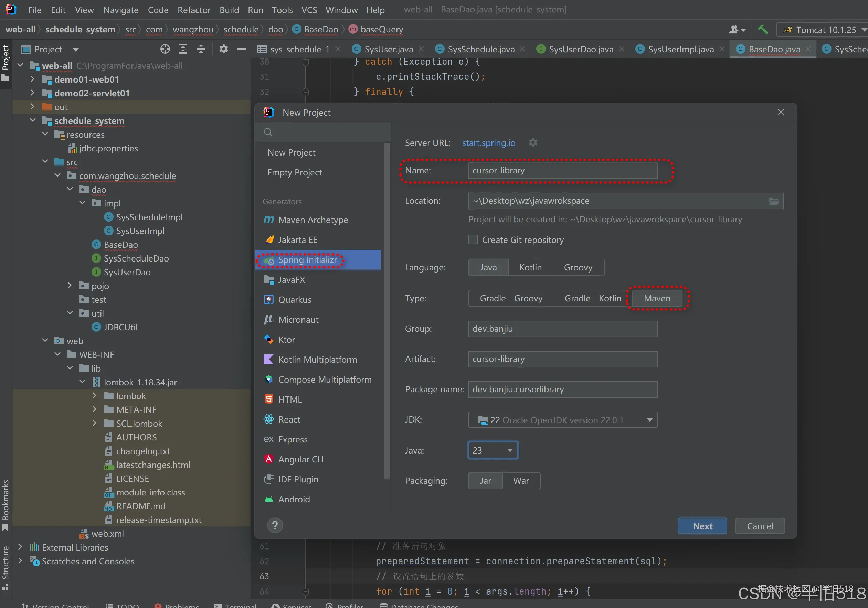The image size is (868, 608).
Task: Choose War packaging option
Action: tap(521, 481)
